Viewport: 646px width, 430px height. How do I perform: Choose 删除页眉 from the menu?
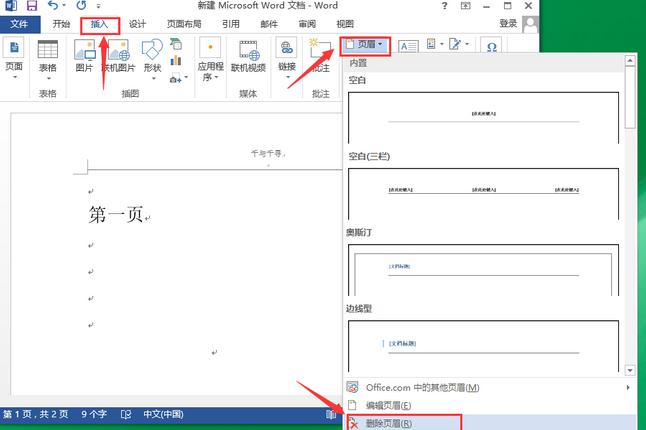[x=489, y=423]
